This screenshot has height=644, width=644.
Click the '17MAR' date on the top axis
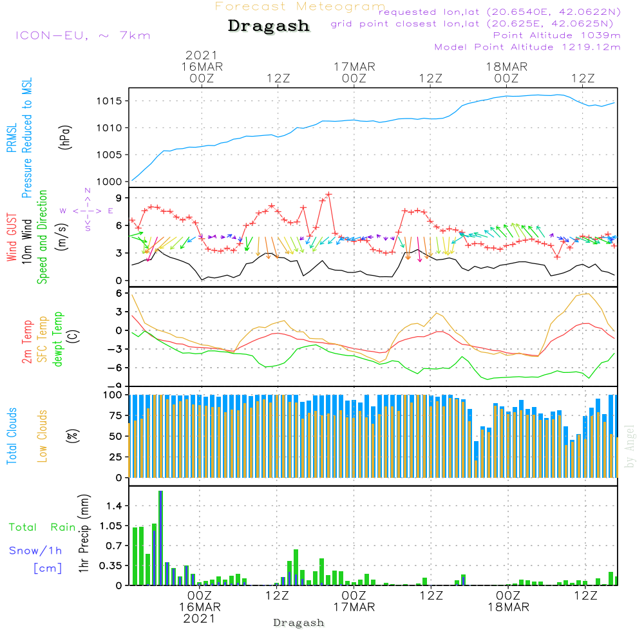[354, 66]
